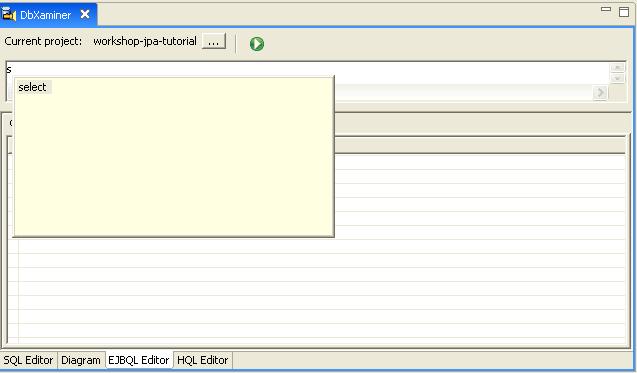Click the DbXaminer view icon on tab

coord(9,14)
